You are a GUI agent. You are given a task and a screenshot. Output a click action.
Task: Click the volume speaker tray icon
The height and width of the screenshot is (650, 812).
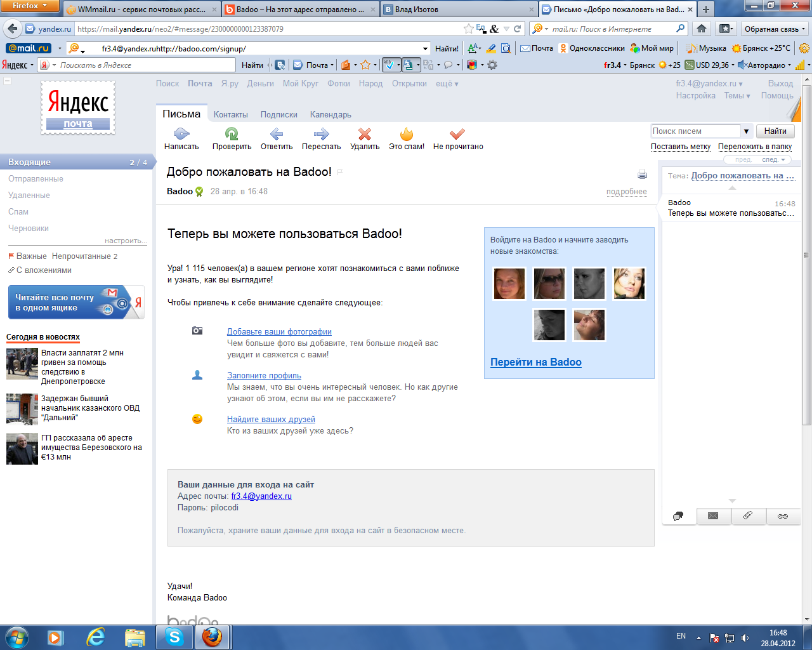[x=745, y=637]
